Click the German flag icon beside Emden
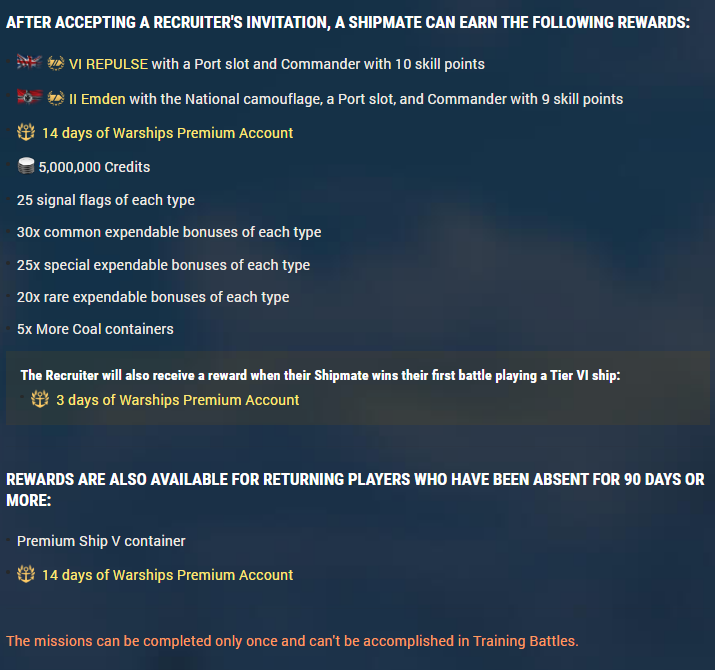Screen dimensions: 715x670 coord(29,97)
